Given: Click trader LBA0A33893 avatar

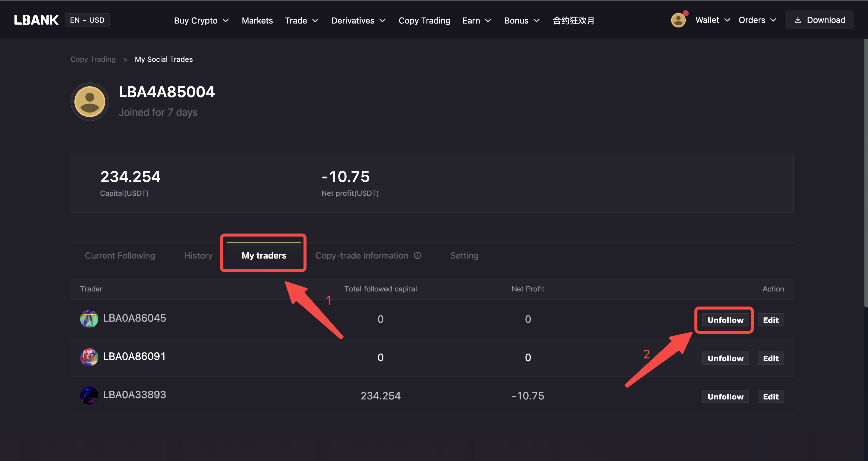Looking at the screenshot, I should (89, 395).
